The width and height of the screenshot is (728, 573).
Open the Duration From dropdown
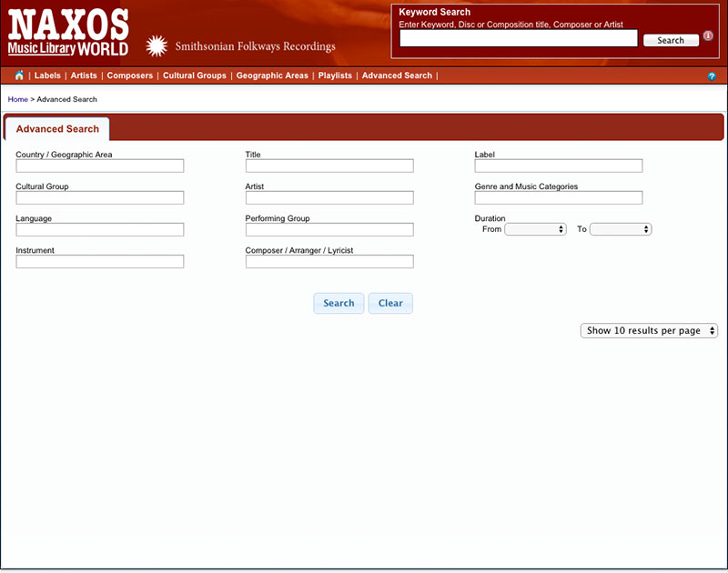point(535,229)
